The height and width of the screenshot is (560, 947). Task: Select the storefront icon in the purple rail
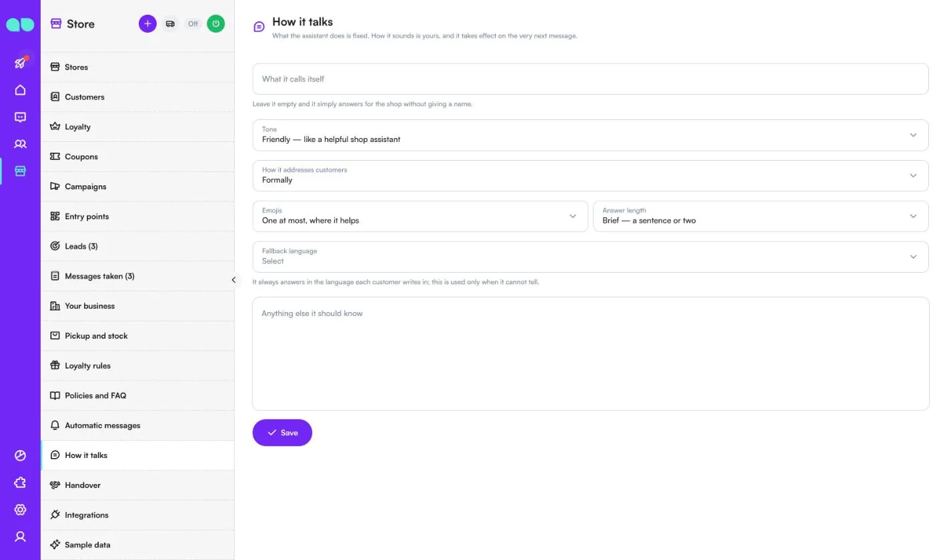[20, 171]
